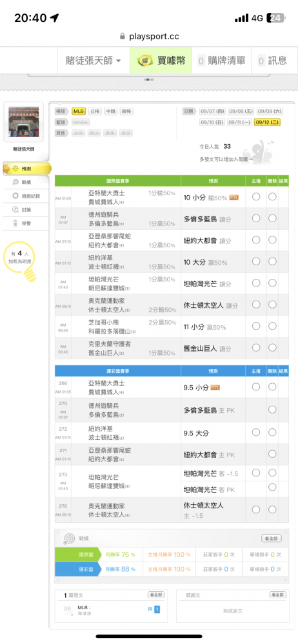
Task: Switch to the 日棒 league tab
Action: (95, 111)
